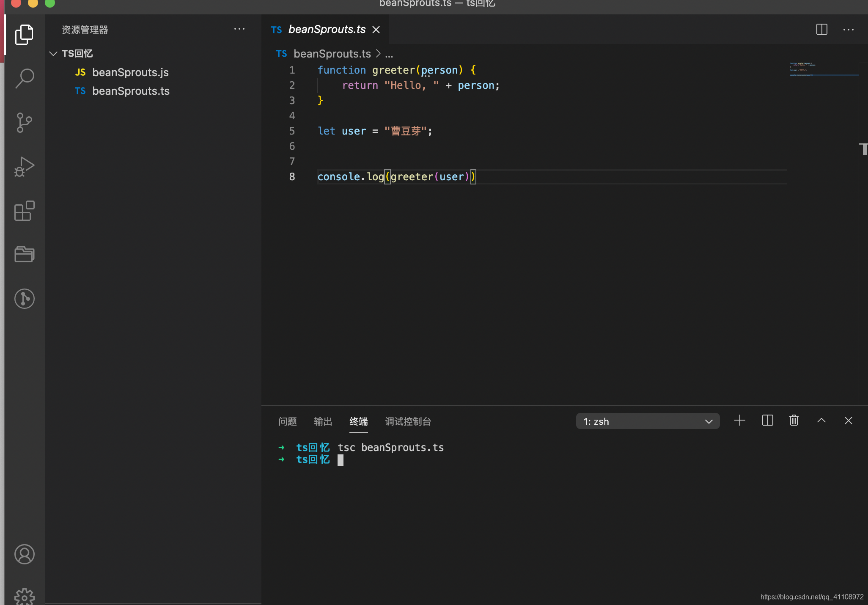
Task: Click the green zoom window button
Action: [50, 3]
